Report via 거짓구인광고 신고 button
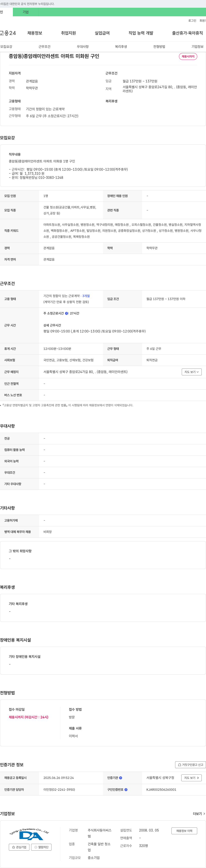This screenshot has width=206, height=868. [x=190, y=765]
